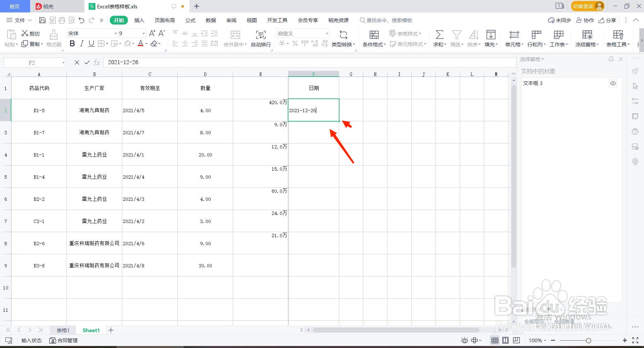Toggle Bold formatting
This screenshot has height=348, width=644.
pos(72,44)
